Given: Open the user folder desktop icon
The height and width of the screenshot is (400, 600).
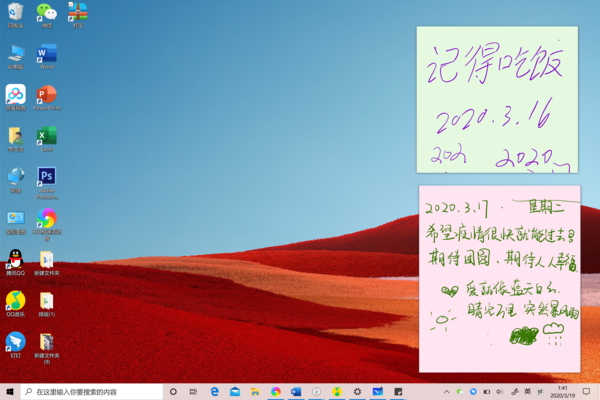Looking at the screenshot, I should pyautogui.click(x=16, y=139).
